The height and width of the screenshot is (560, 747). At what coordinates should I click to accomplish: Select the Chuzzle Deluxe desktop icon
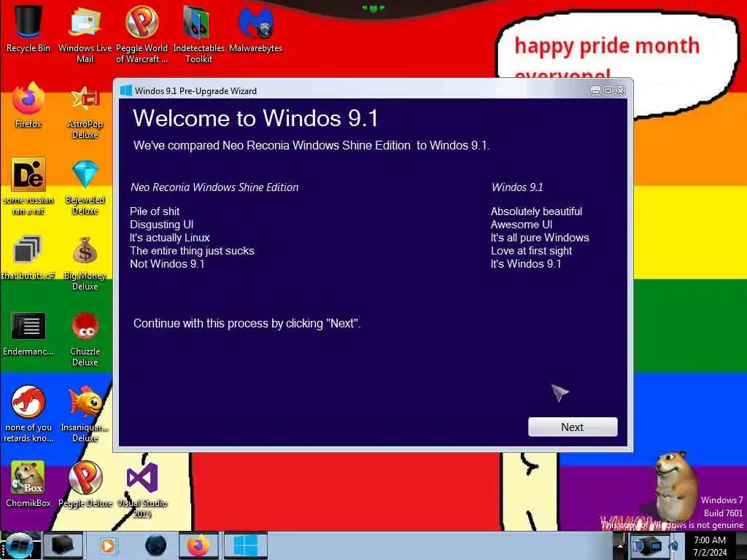pos(85,339)
